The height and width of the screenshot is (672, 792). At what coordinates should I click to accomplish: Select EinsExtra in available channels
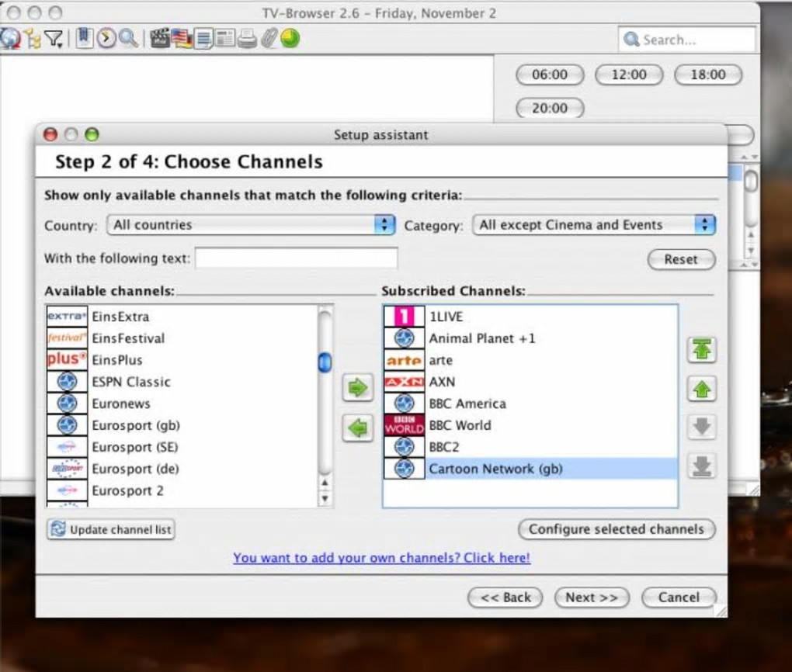[182, 317]
